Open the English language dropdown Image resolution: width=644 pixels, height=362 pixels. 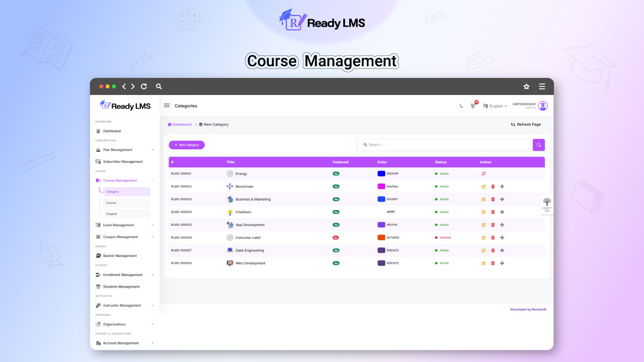(495, 106)
